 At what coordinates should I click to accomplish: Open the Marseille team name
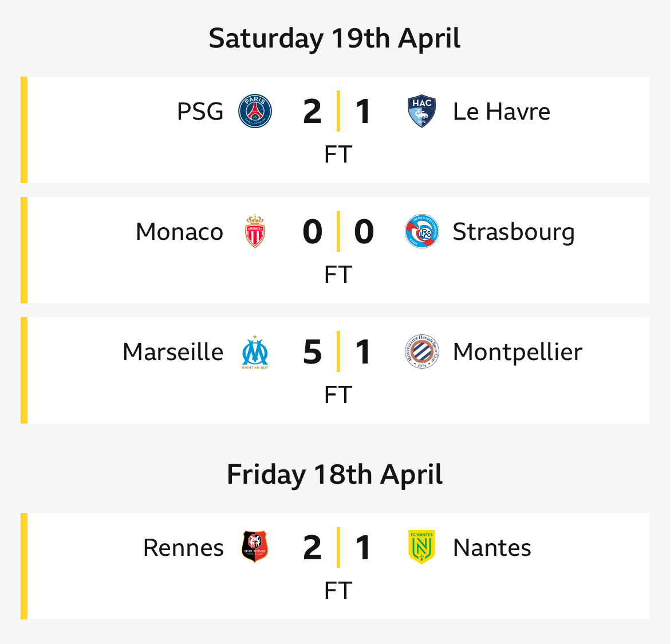pyautogui.click(x=173, y=352)
